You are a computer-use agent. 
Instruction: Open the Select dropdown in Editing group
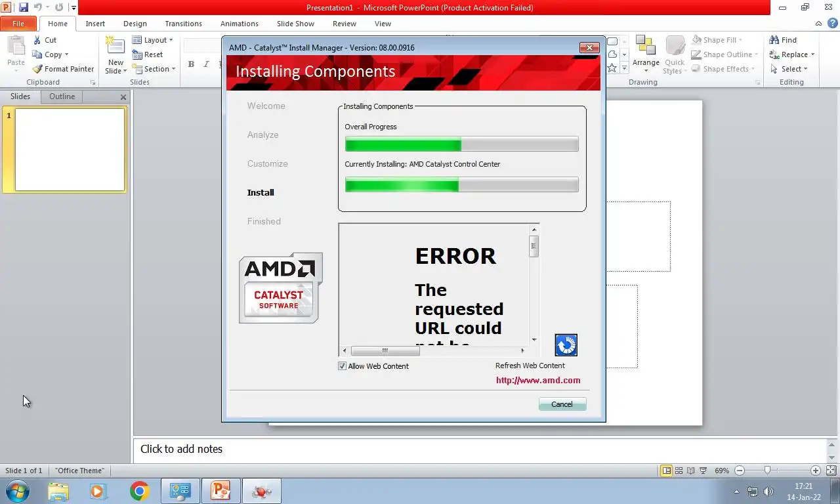coord(789,69)
